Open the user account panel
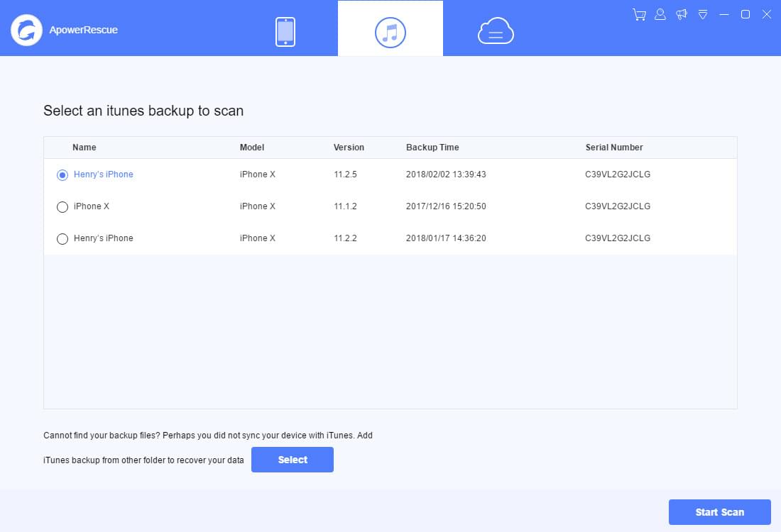This screenshot has height=532, width=781. pyautogui.click(x=660, y=14)
